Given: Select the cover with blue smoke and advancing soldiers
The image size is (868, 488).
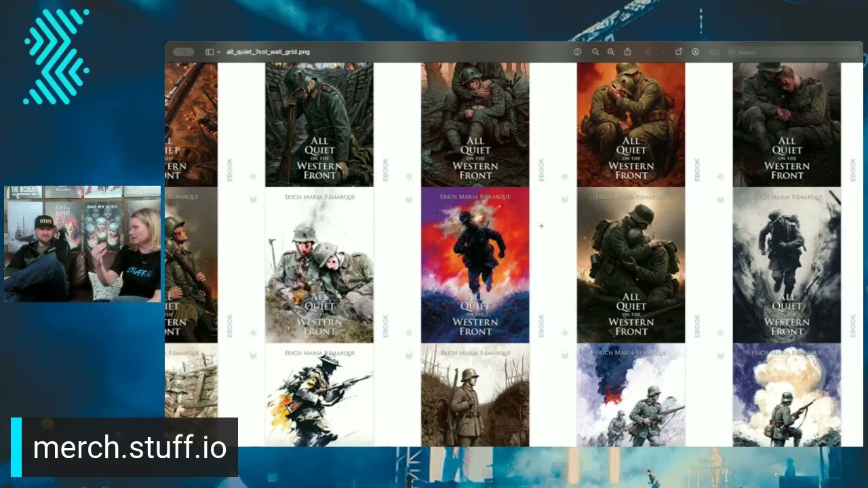Looking at the screenshot, I should click(631, 395).
